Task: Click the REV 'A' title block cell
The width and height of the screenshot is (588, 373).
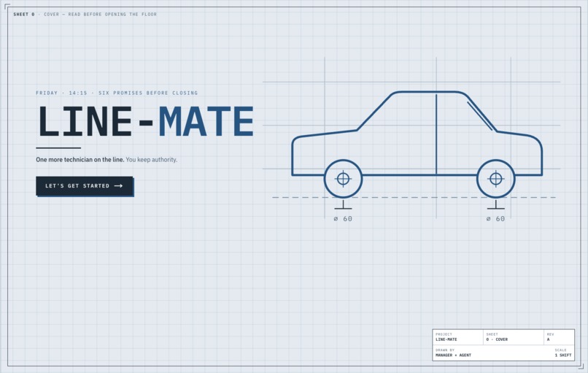Action: pos(559,337)
